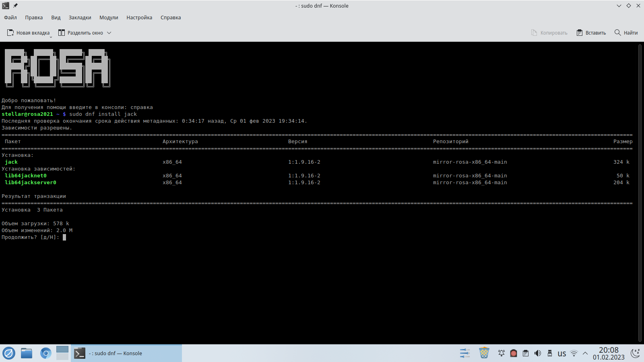Viewport: 644px width, 362px height.
Task: Switch to the sudo dnf — Konsole task
Action: (126, 353)
